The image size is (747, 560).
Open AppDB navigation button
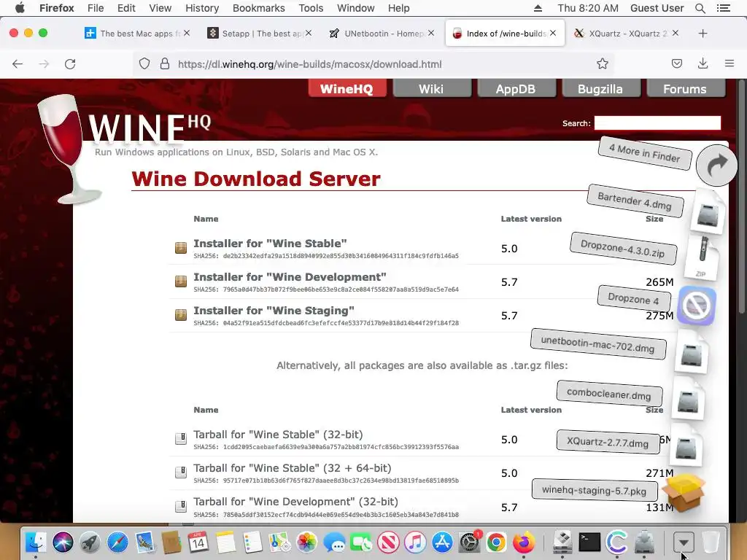pyautogui.click(x=516, y=89)
